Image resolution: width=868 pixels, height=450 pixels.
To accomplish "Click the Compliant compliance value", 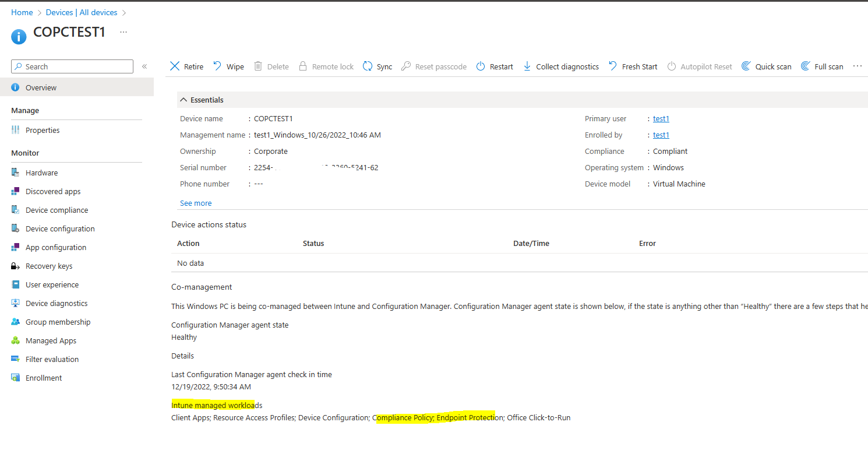I will (x=670, y=151).
